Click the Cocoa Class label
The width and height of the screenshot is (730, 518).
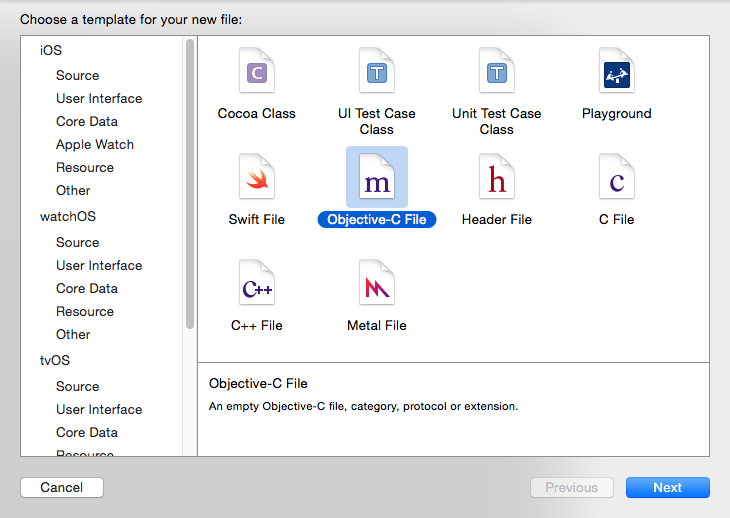257,114
